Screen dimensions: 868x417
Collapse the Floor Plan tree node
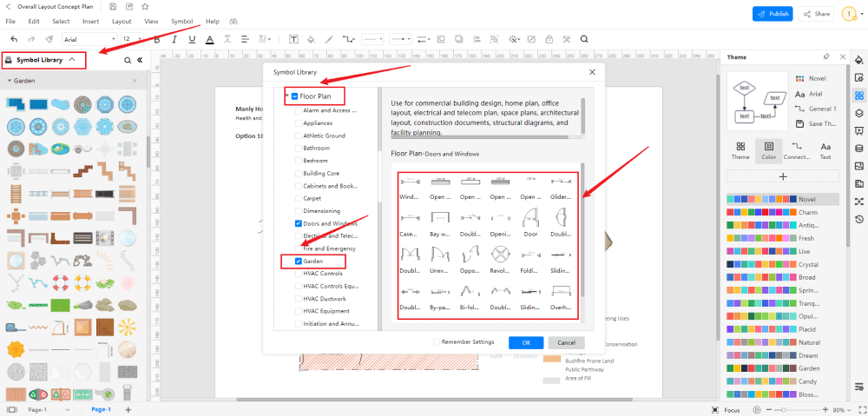[286, 96]
